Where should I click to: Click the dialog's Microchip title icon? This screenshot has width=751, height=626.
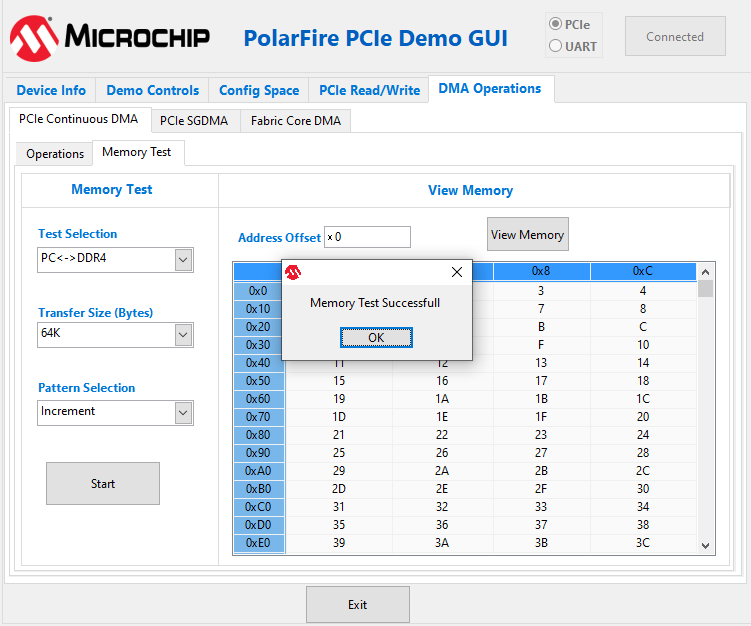pyautogui.click(x=293, y=272)
